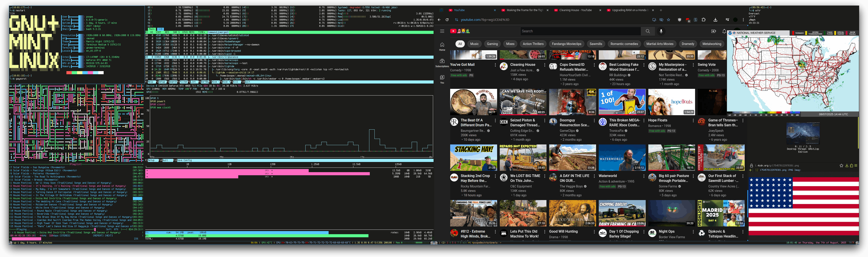Viewport: 868px width, 257px height.
Task: Open options menu for Good Will Hunting
Action: pos(594,232)
